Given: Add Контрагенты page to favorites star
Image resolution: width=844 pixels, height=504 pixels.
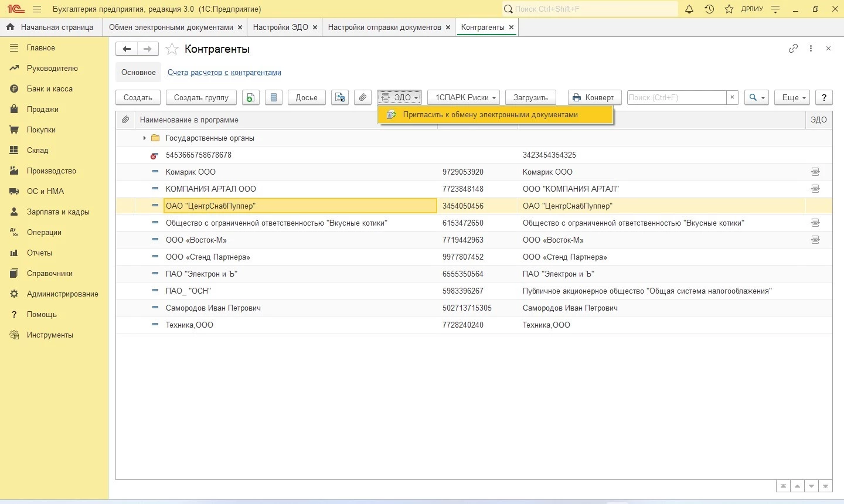Looking at the screenshot, I should click(172, 49).
